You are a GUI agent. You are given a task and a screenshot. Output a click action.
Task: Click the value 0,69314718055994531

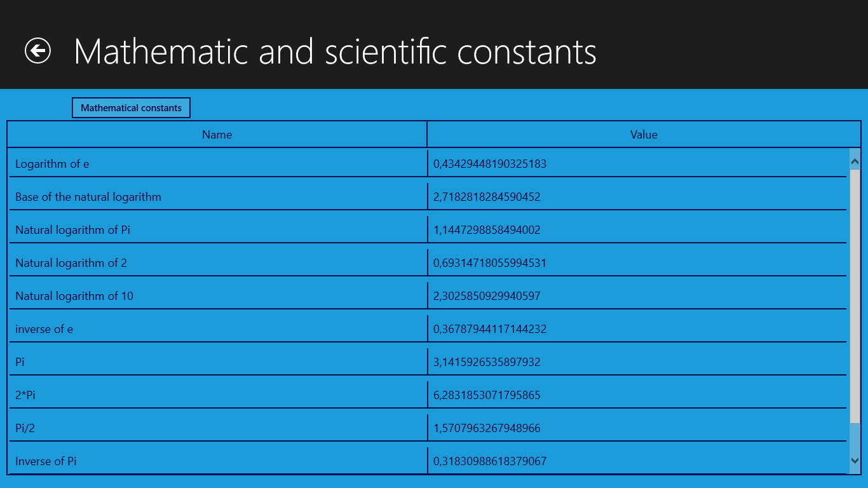(490, 263)
